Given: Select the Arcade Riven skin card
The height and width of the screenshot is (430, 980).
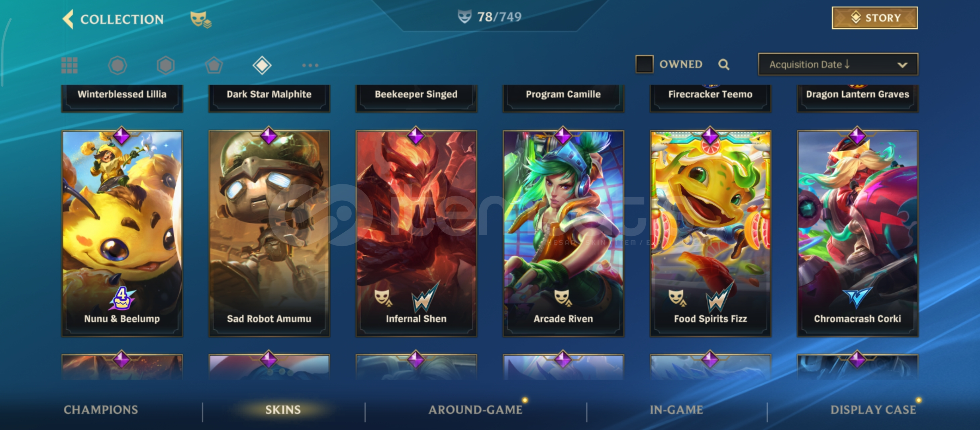Looking at the screenshot, I should point(563,234).
